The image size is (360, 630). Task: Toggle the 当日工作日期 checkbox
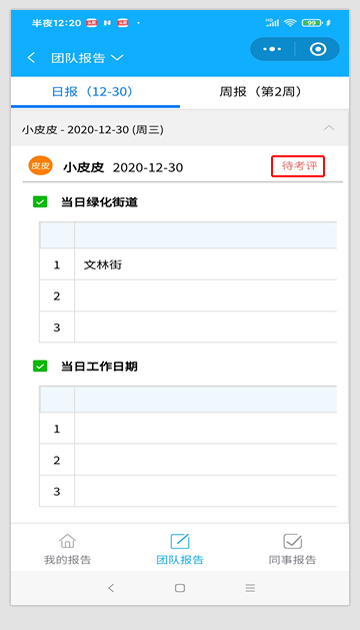coord(40,366)
